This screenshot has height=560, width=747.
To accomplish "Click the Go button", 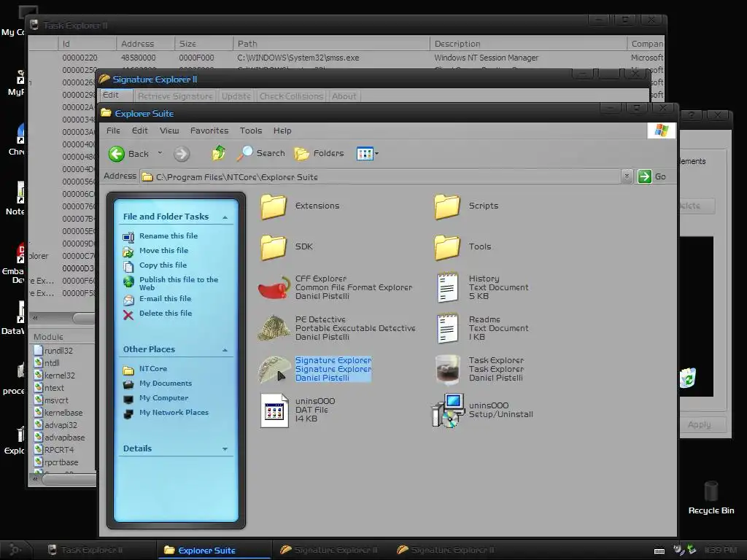I will [x=651, y=176].
